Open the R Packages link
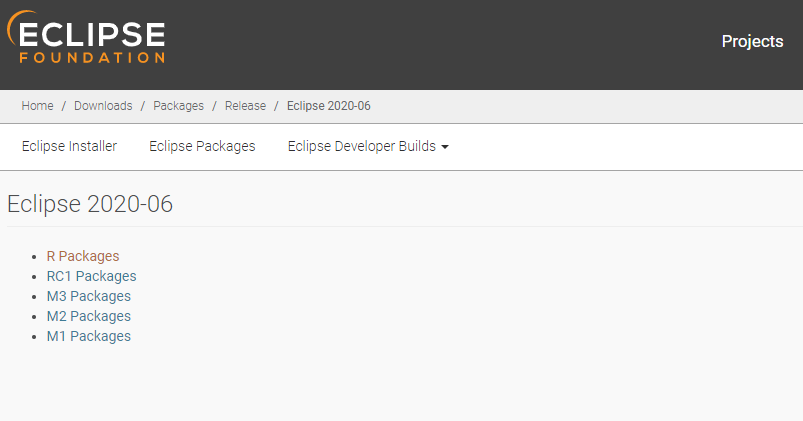Viewport: 803px width, 421px height. (83, 256)
